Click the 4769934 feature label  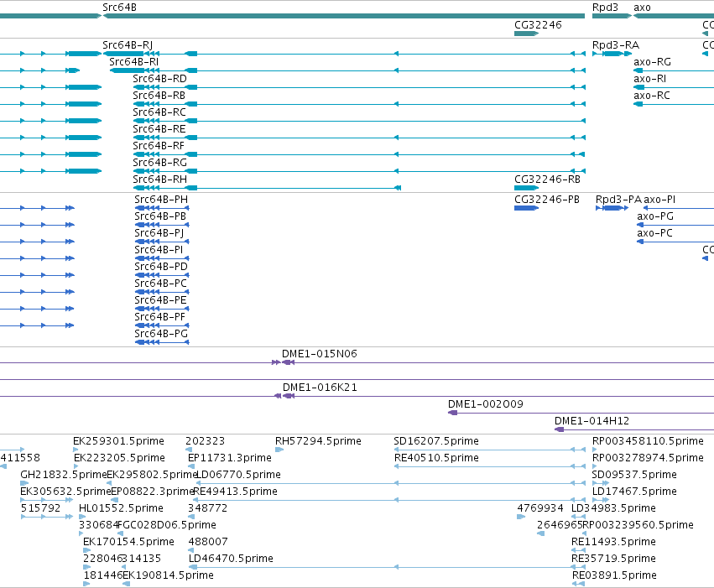540,508
